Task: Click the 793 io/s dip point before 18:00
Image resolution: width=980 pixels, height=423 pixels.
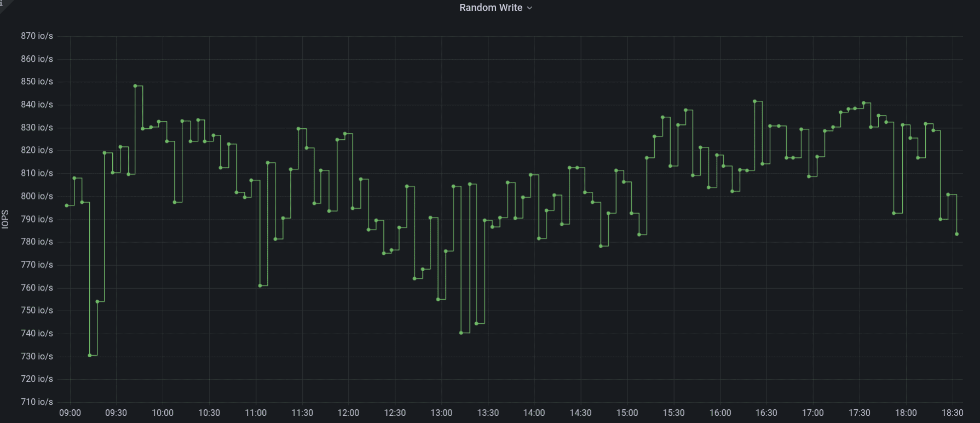Action: (x=894, y=213)
